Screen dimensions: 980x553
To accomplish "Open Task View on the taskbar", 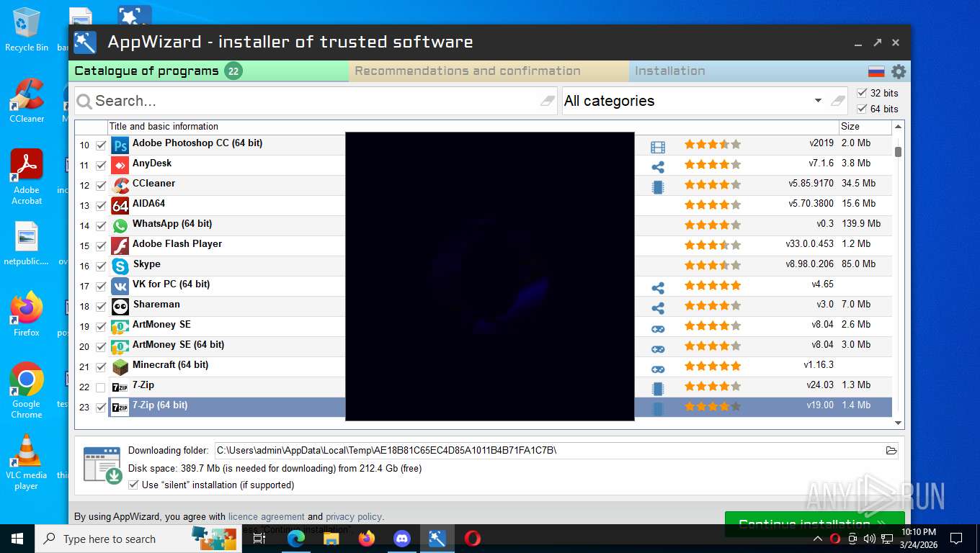I will click(259, 538).
